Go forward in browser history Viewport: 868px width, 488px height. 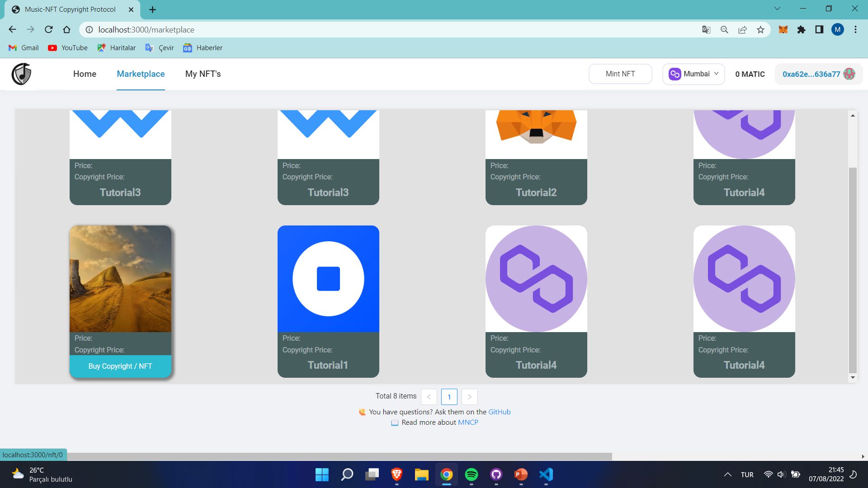[x=30, y=29]
